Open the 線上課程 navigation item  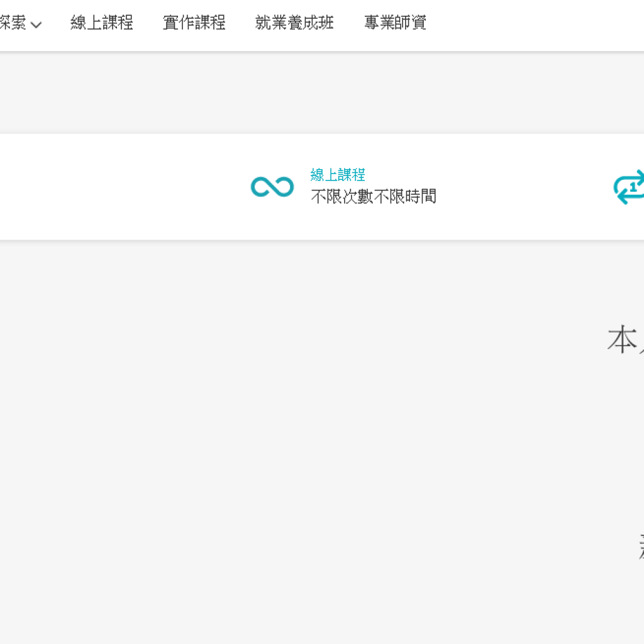(x=103, y=23)
